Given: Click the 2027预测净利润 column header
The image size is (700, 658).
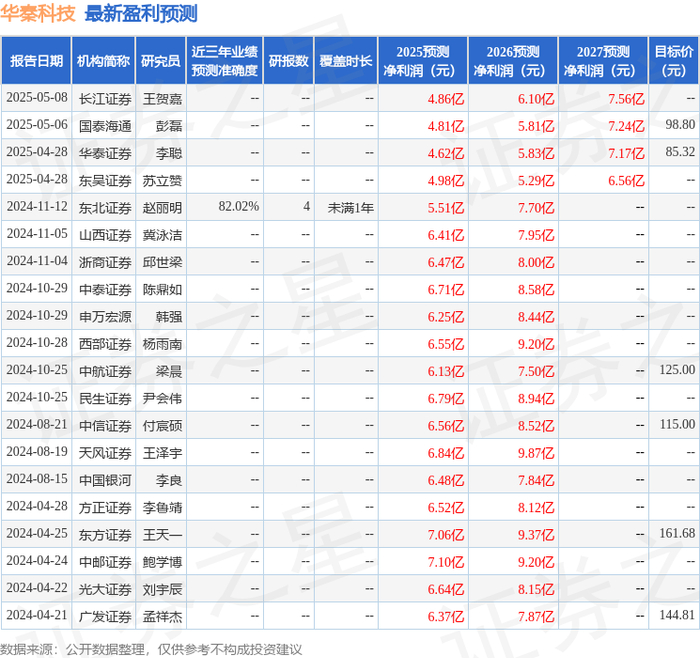Looking at the screenshot, I should pyautogui.click(x=603, y=61).
